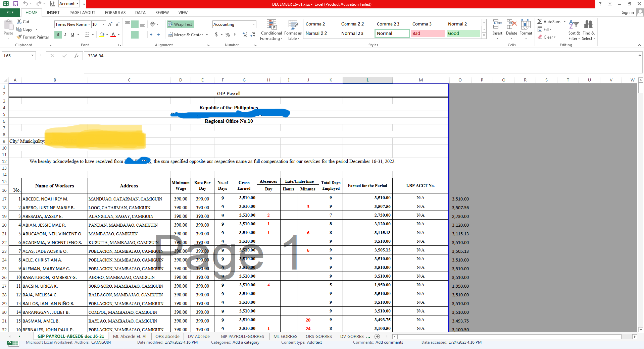
Task: Increase decimal places
Action: pos(245,35)
